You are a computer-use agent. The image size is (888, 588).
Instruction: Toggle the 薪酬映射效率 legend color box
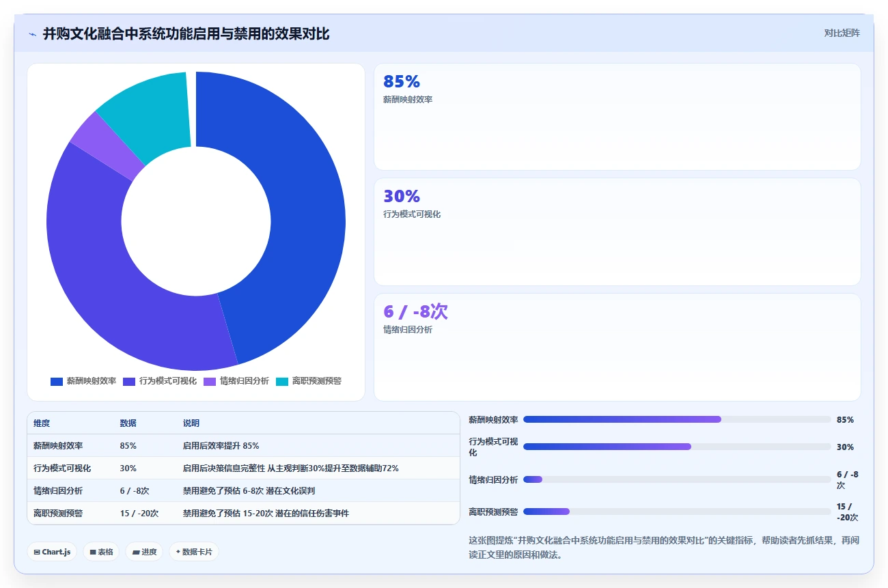click(x=57, y=381)
